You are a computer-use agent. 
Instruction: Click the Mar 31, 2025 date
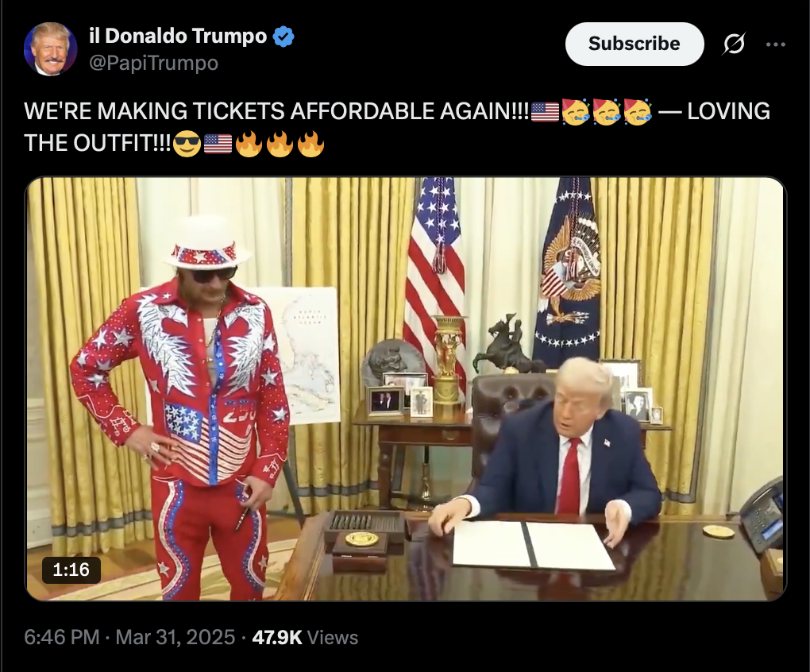pos(175,637)
